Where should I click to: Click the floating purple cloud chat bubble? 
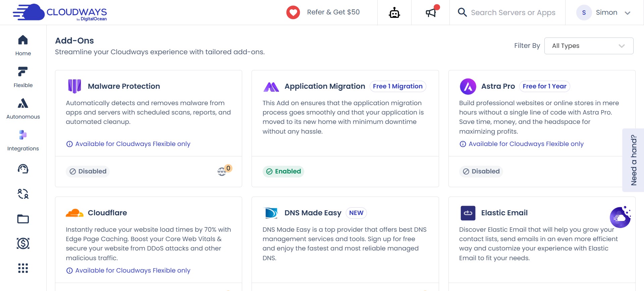[x=621, y=217]
